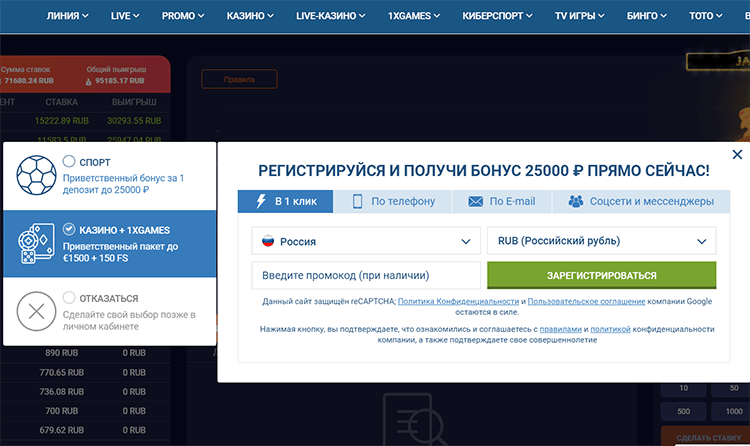Switch to the По E-mail tab
Image resolution: width=750 pixels, height=446 pixels.
coord(502,201)
